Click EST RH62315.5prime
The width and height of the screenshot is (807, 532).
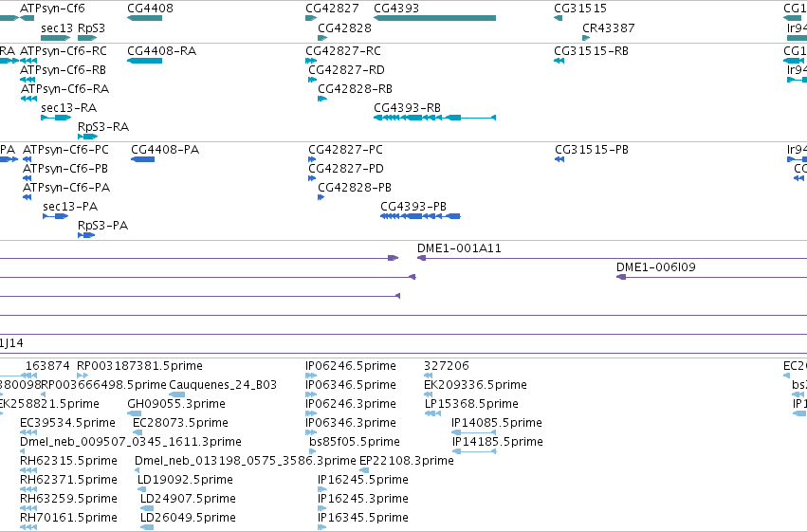68,462
